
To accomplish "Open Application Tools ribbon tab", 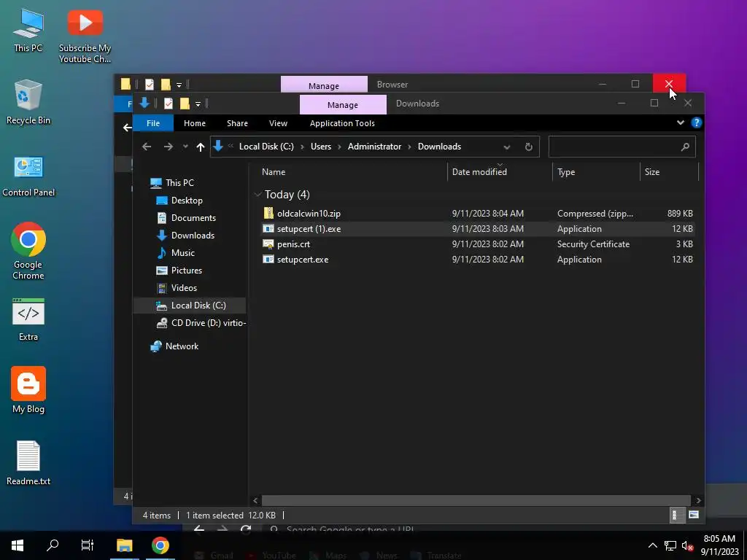I will tap(342, 123).
